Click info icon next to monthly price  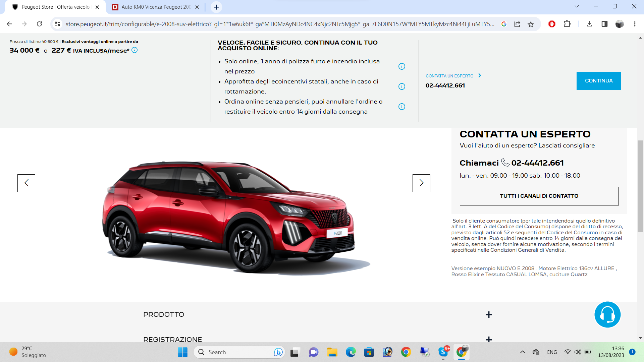click(x=135, y=50)
